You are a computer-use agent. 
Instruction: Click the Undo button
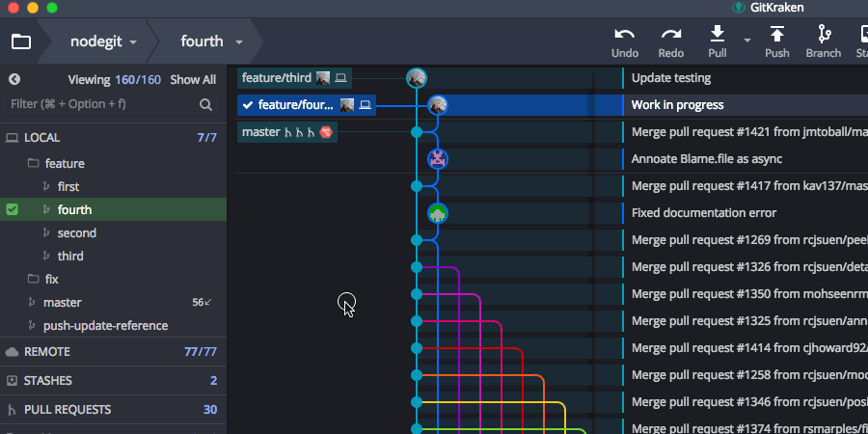point(624,42)
